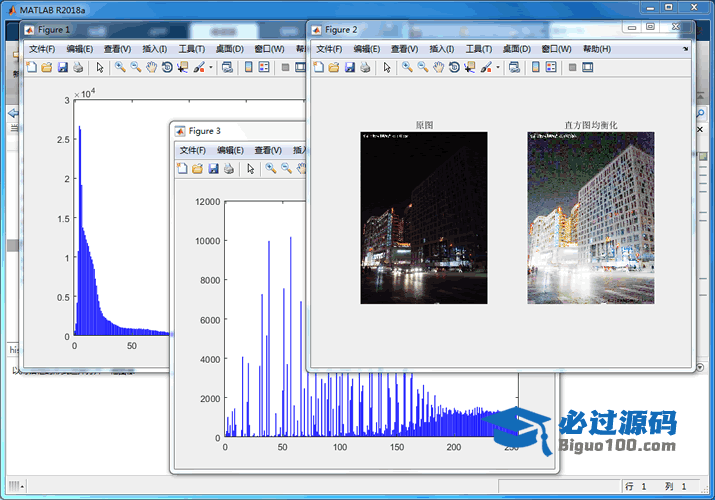The image size is (715, 500).
Task: Open 工具(T) menu in Figure 2
Action: tap(479, 48)
